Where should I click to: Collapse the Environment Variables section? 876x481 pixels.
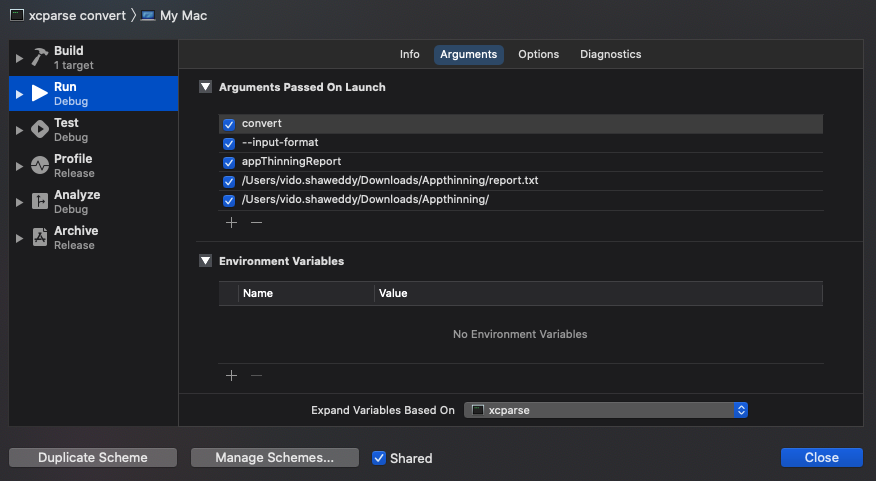point(206,261)
